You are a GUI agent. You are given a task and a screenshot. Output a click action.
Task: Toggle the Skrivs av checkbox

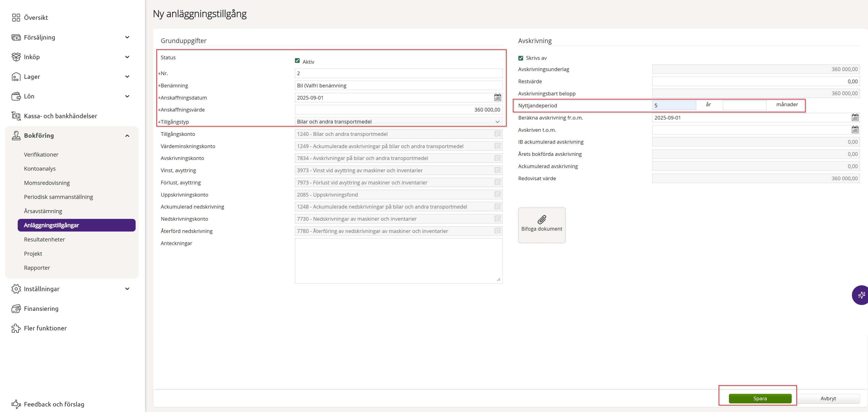[521, 58]
